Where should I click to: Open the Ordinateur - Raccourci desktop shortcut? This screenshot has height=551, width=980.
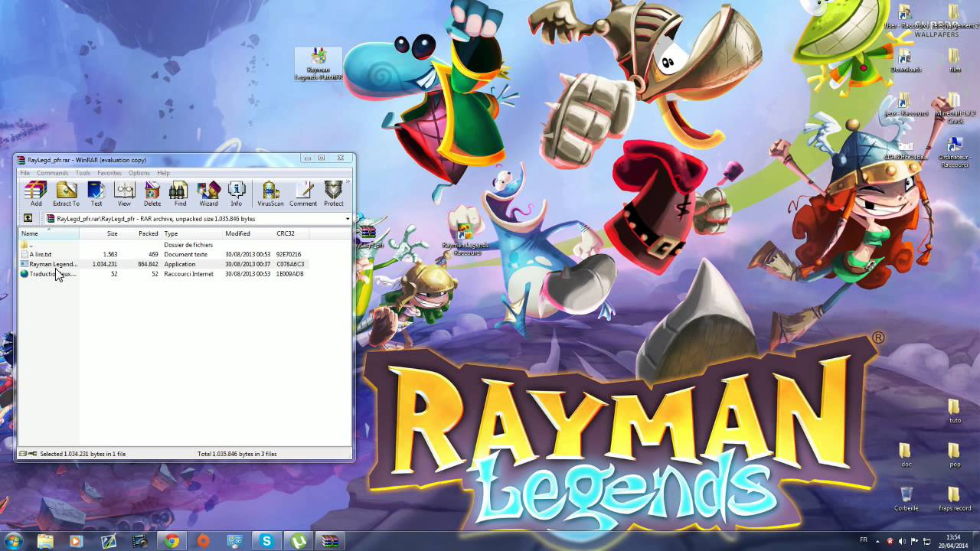tap(954, 152)
